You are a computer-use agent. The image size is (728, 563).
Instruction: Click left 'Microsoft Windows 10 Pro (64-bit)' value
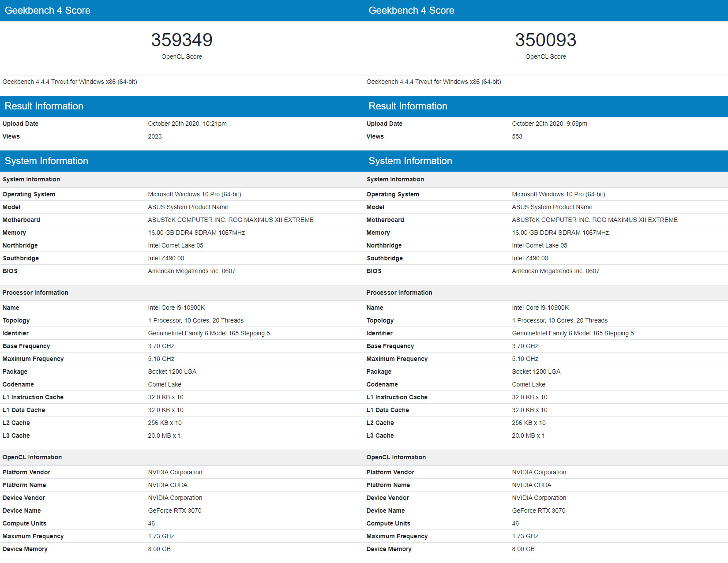(x=195, y=194)
